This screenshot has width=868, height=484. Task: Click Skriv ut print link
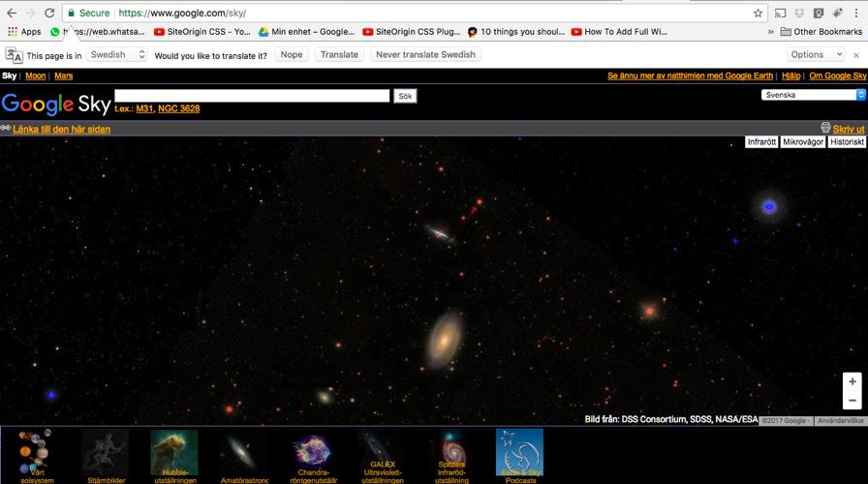pos(848,129)
